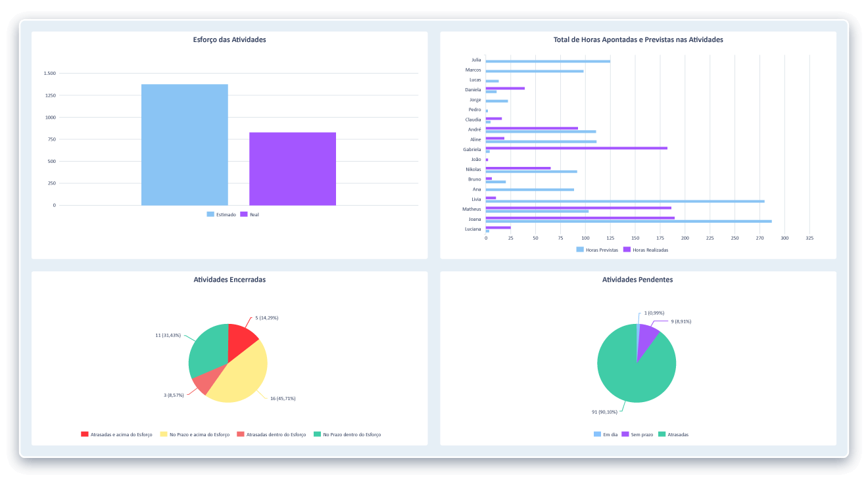Image resolution: width=868 pixels, height=477 pixels.
Task: Click the Lucas row label
Action: pyautogui.click(x=475, y=79)
